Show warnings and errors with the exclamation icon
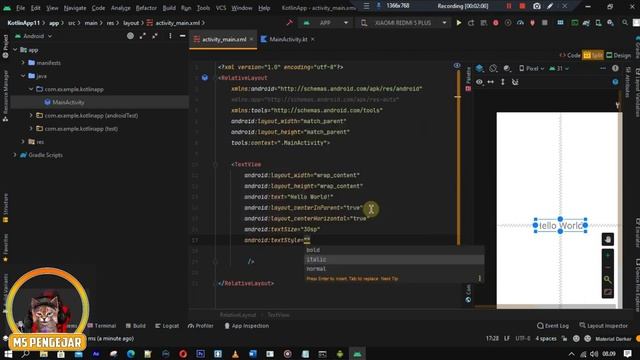The image size is (640, 360). coord(615,69)
